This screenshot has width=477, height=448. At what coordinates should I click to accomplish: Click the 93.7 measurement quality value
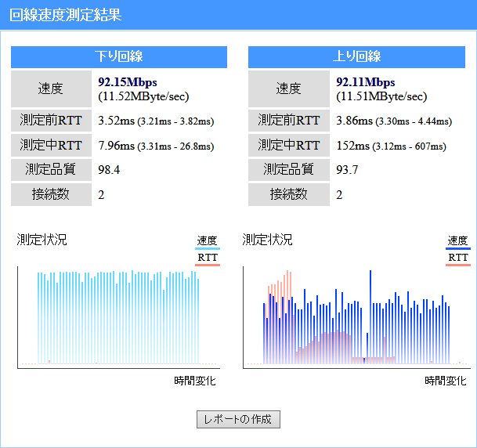pyautogui.click(x=347, y=170)
